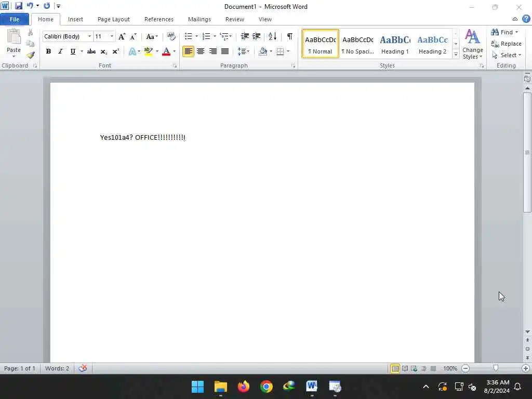Switch to the Review tab
The width and height of the screenshot is (532, 399).
(x=235, y=19)
